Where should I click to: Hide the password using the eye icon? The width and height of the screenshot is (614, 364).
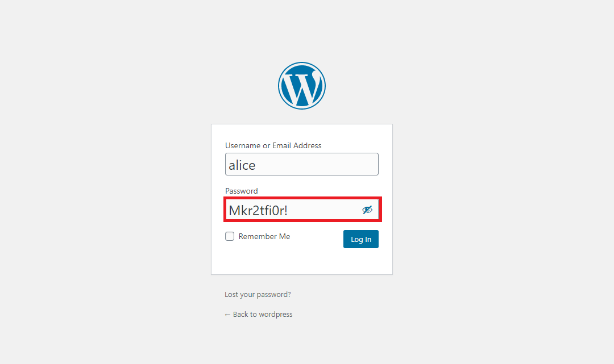click(367, 210)
